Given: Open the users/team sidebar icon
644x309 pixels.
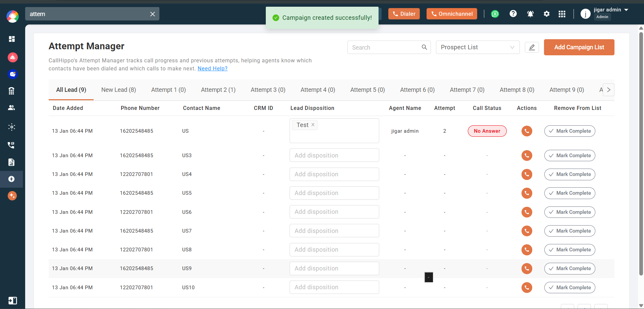Looking at the screenshot, I should [x=12, y=108].
